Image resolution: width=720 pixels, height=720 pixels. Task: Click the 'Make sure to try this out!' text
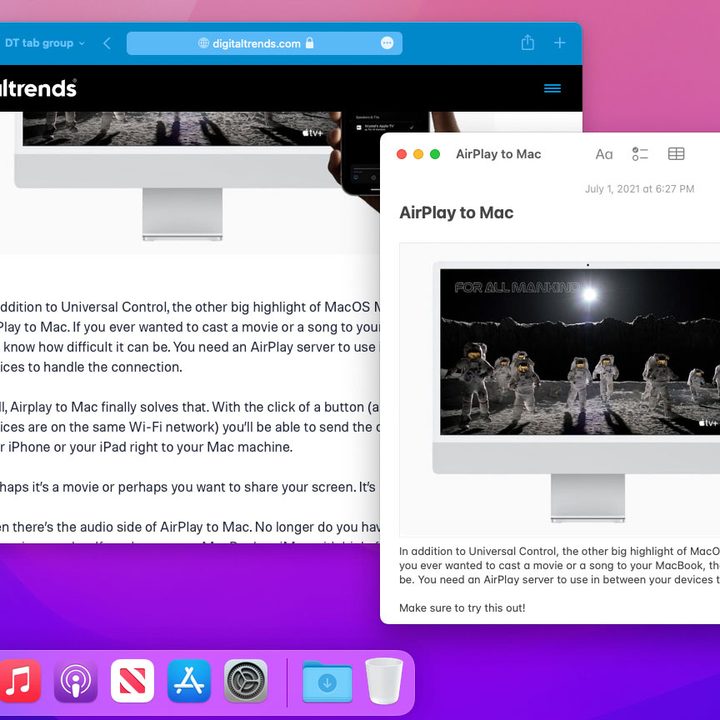tap(462, 608)
